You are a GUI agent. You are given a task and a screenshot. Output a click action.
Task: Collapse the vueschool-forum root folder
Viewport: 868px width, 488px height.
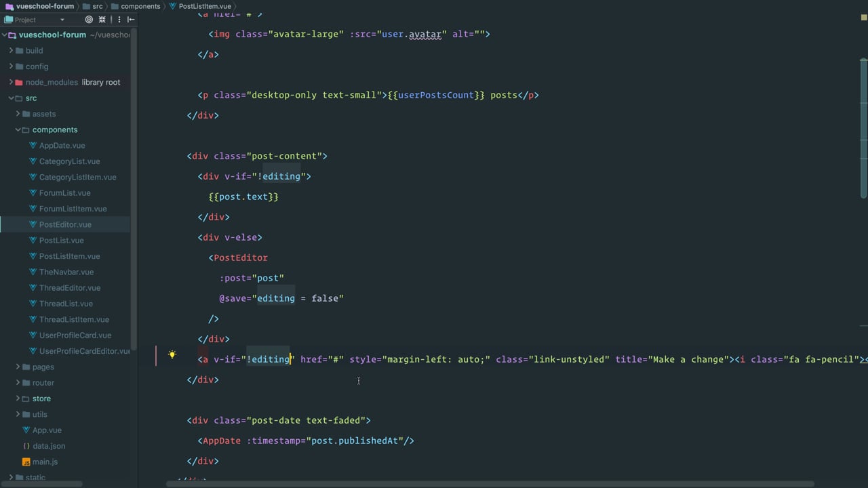(x=4, y=35)
